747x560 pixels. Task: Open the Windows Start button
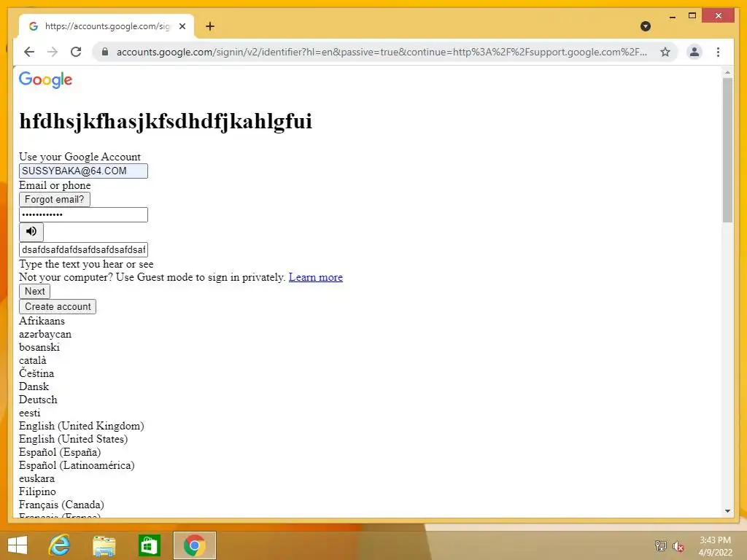[x=18, y=545]
